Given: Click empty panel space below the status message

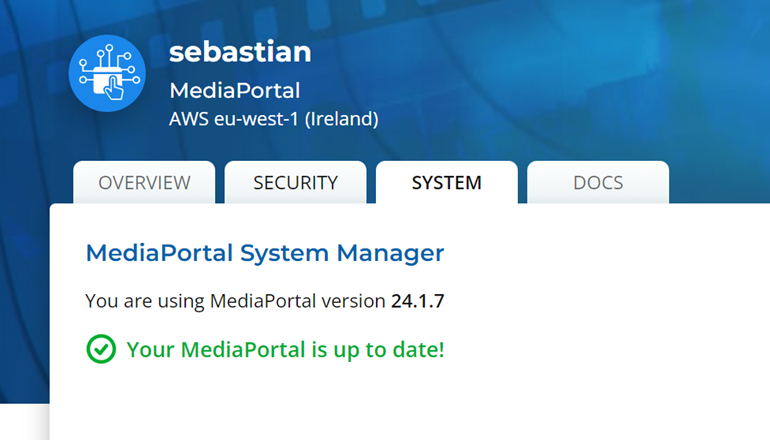Looking at the screenshot, I should [400, 405].
